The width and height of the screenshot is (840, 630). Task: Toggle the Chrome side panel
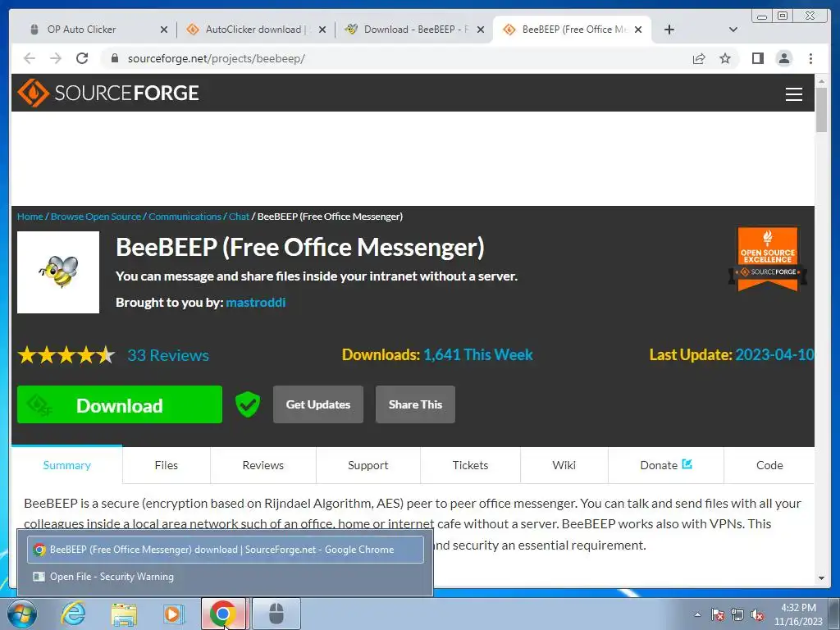click(757, 58)
